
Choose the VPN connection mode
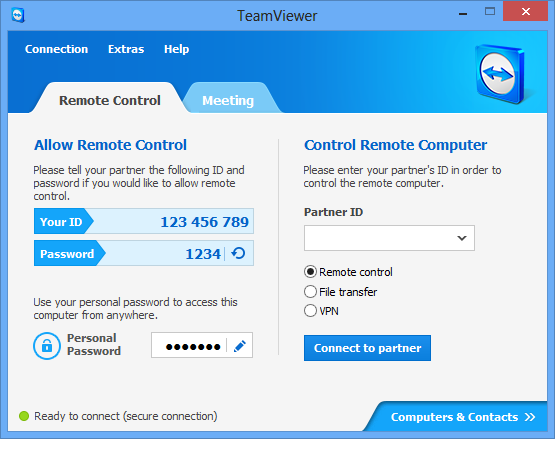(310, 311)
